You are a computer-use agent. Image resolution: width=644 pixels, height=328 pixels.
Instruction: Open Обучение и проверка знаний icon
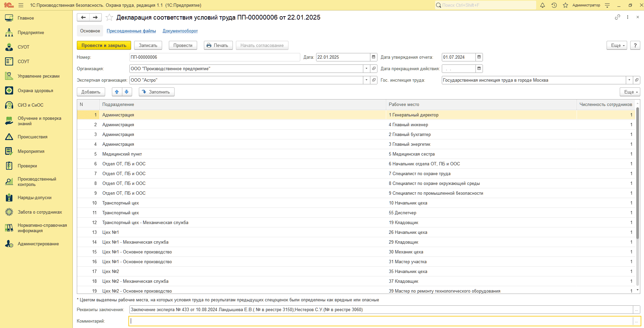tap(9, 121)
